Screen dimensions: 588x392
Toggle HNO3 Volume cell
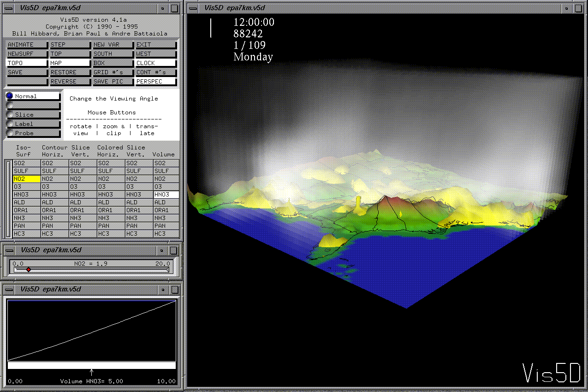(166, 195)
